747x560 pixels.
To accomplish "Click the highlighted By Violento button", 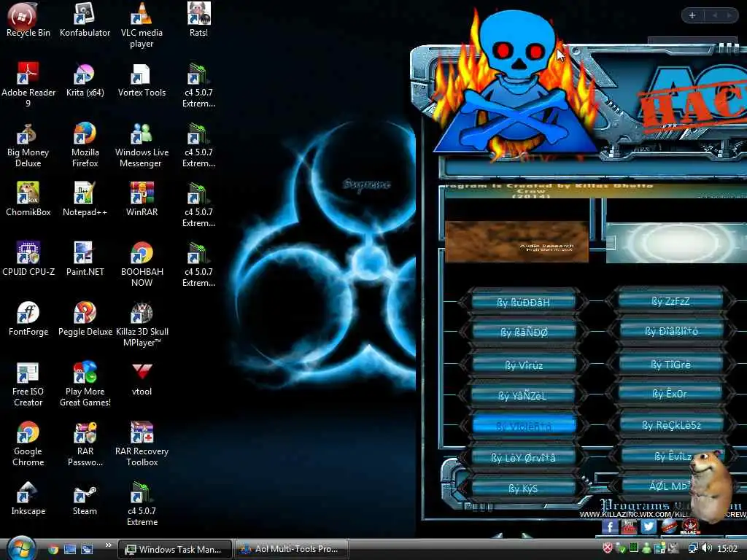I will 523,425.
